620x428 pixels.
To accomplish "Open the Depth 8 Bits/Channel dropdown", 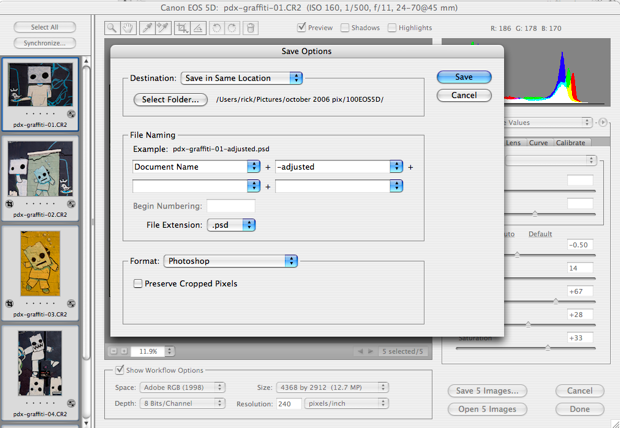I will pos(182,403).
